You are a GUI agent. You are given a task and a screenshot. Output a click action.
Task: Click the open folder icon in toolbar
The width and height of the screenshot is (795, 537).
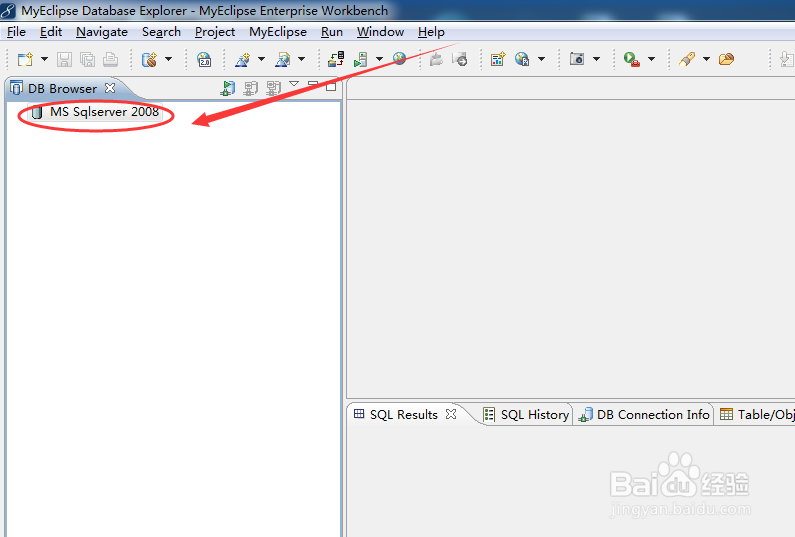[x=727, y=59]
